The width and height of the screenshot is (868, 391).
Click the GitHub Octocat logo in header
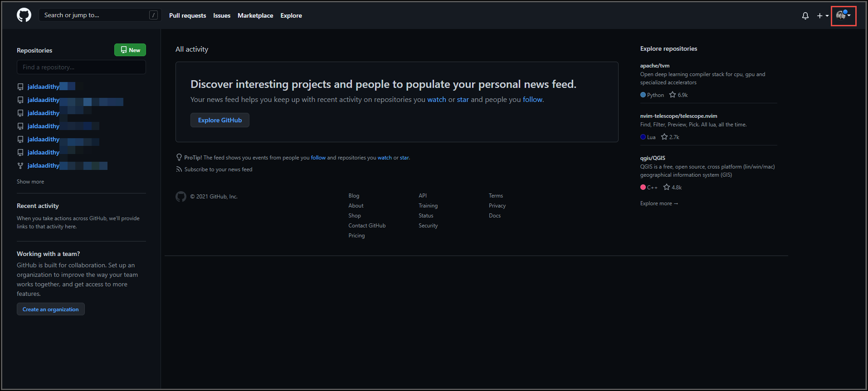tap(24, 15)
